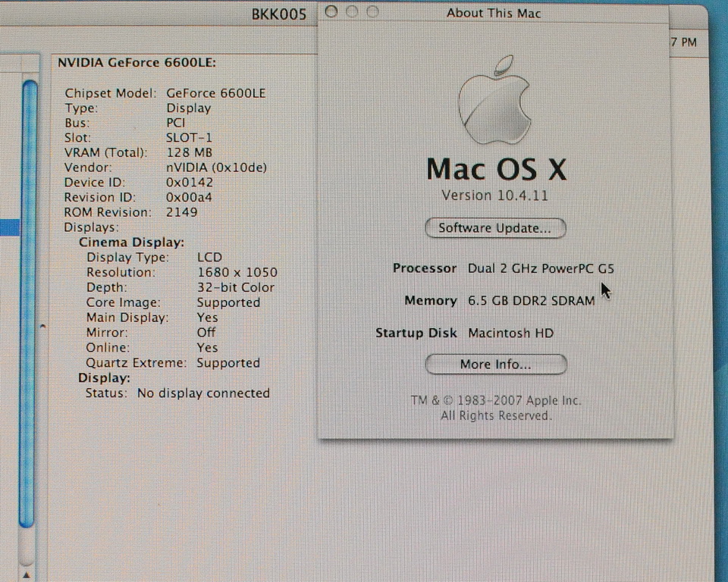Click the Memory value 6.5 GB DDR2 SDRAM
The image size is (728, 582).
pos(531,301)
